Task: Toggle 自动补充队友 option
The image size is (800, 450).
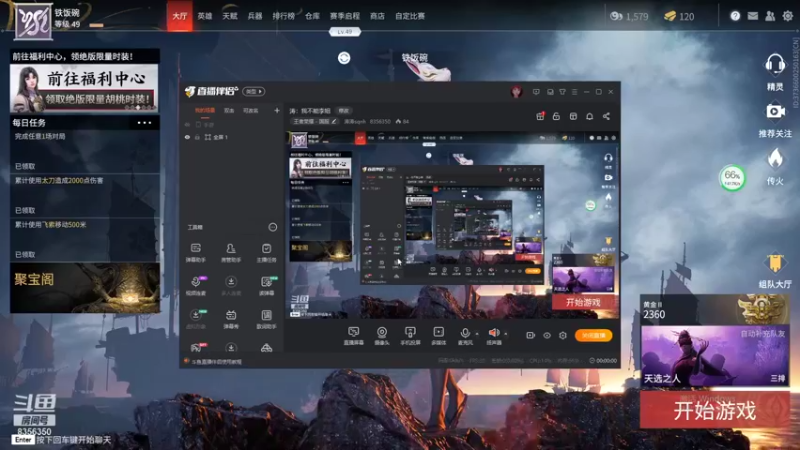Action: 763,334
